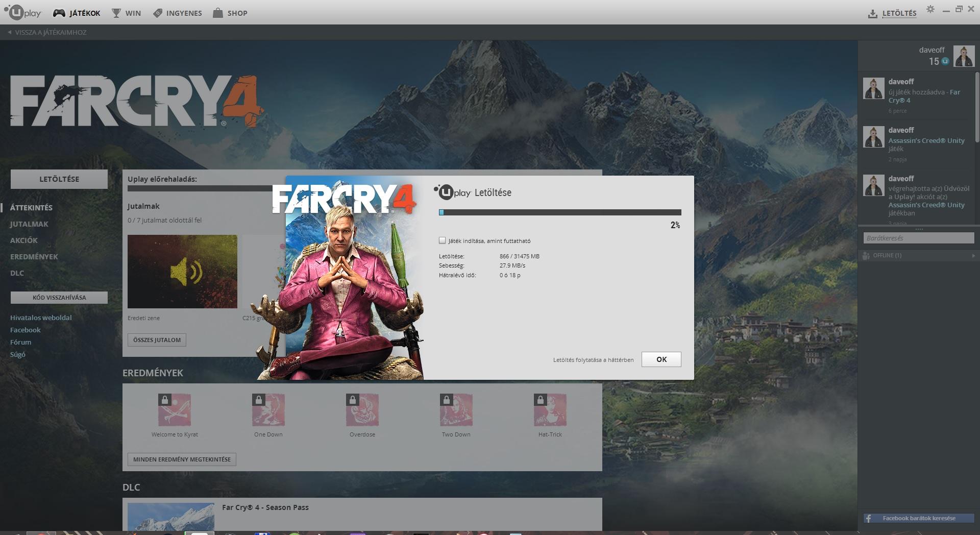Click avatar of '2 napja' feed post
980x535 pixels.
point(873,137)
